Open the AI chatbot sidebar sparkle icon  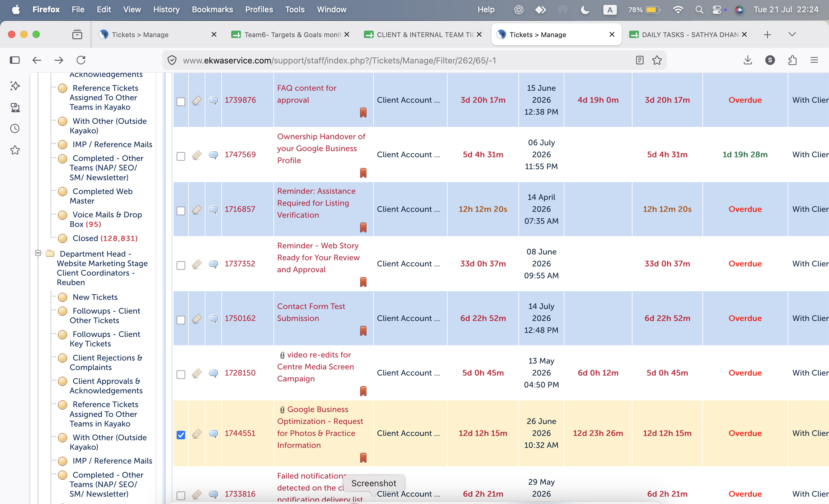tap(15, 86)
